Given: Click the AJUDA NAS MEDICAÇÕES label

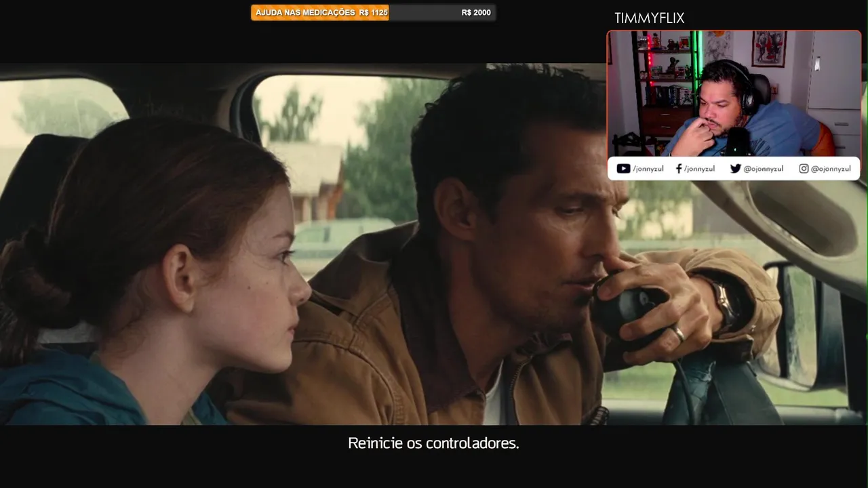Looking at the screenshot, I should pos(305,12).
